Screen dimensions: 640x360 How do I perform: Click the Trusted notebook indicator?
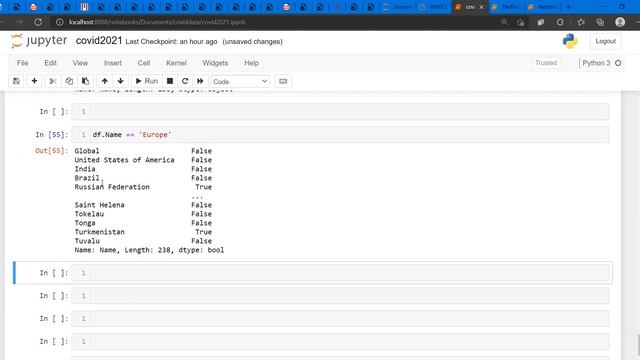[546, 63]
